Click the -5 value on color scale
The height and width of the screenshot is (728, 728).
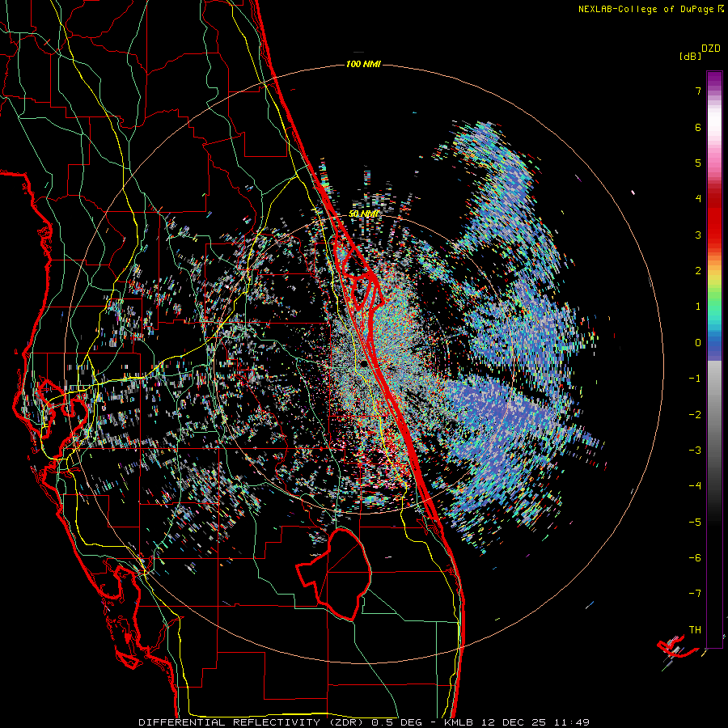pyautogui.click(x=695, y=523)
